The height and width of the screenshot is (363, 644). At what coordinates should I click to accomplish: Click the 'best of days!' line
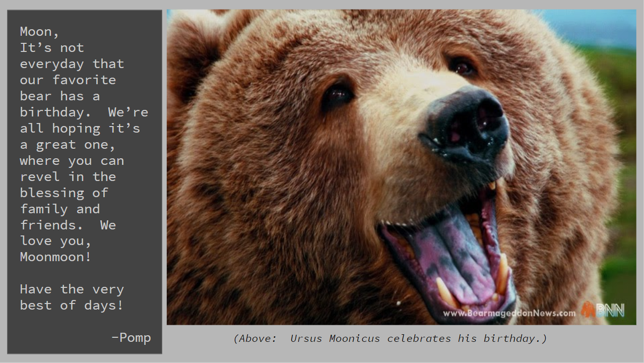click(72, 306)
